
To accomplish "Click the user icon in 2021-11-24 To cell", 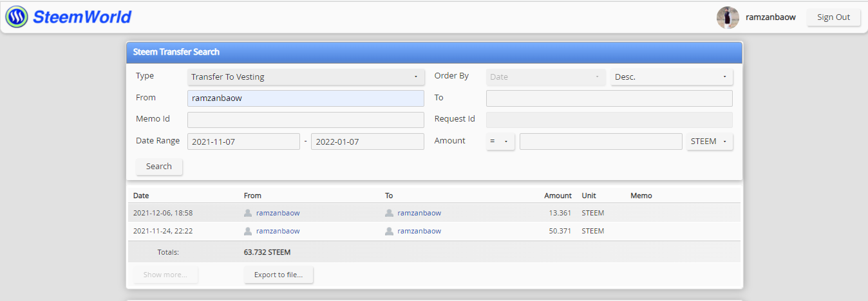I will pos(389,231).
